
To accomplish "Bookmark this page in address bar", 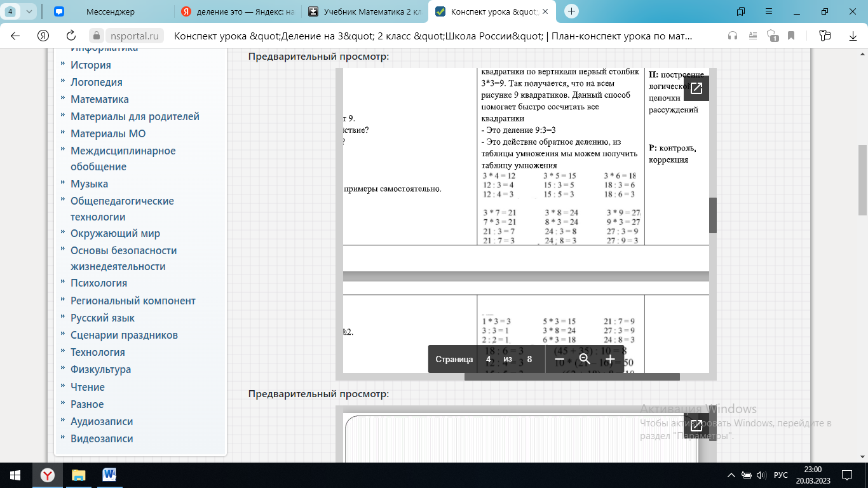I will (791, 36).
